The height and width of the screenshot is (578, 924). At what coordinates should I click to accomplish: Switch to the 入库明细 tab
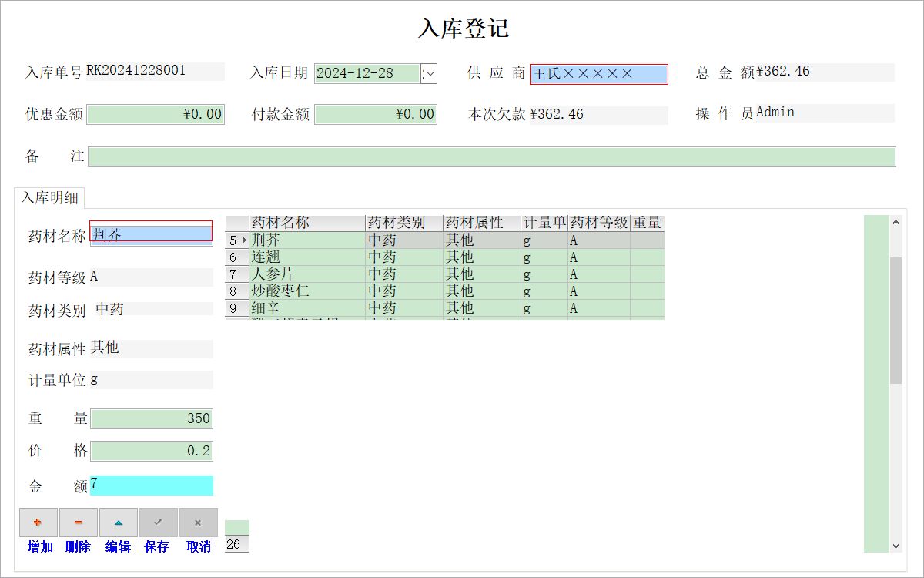tap(49, 197)
